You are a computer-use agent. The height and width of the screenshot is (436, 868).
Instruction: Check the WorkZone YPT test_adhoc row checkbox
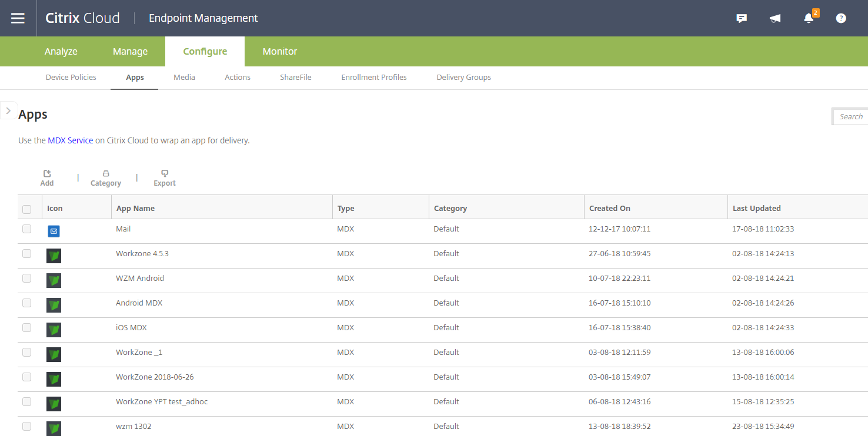point(26,401)
